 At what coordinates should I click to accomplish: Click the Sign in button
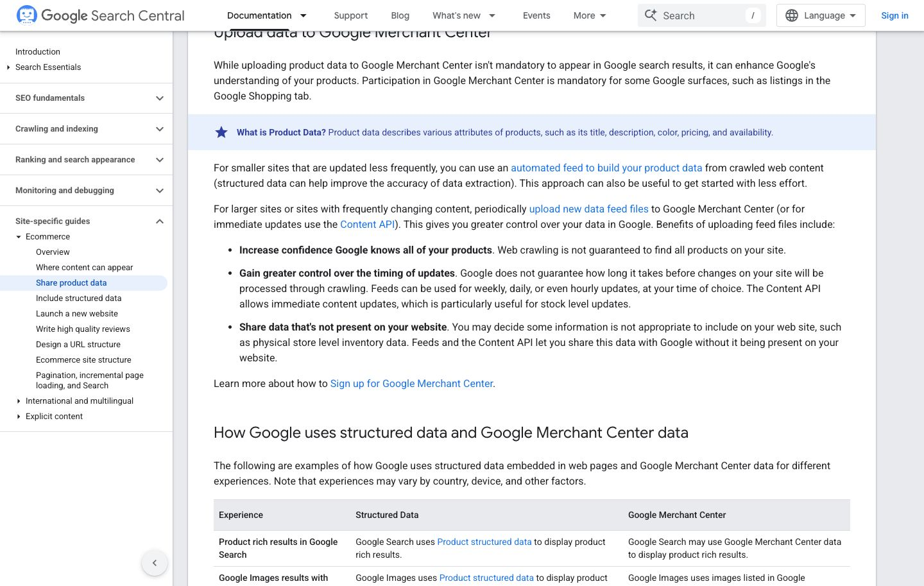click(894, 15)
